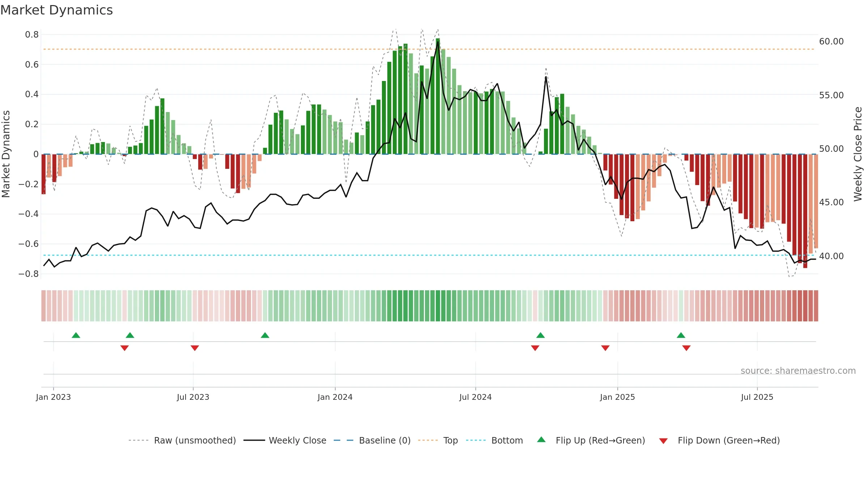Click the 60.00 price axis label
The height and width of the screenshot is (488, 868).
pos(831,42)
